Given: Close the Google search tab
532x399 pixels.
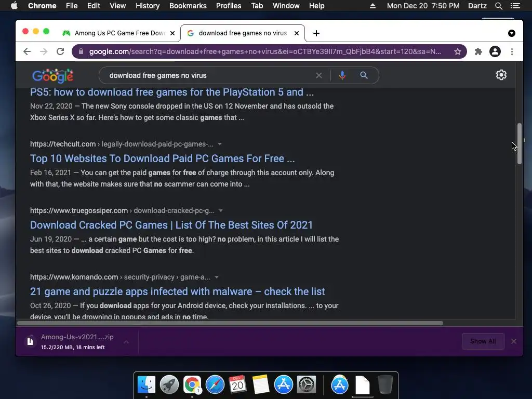Looking at the screenshot, I should click(297, 33).
